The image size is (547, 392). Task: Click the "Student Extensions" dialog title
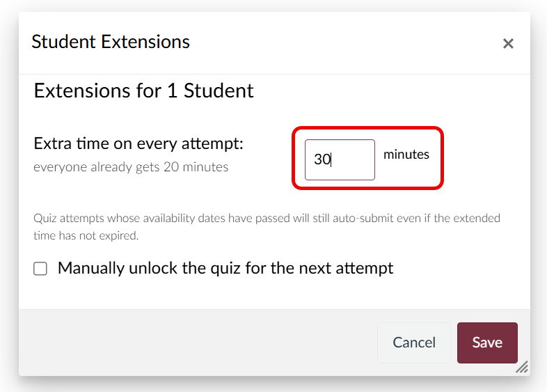[111, 42]
